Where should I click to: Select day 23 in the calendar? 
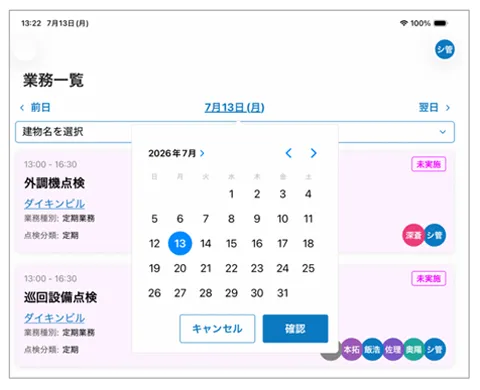point(257,268)
